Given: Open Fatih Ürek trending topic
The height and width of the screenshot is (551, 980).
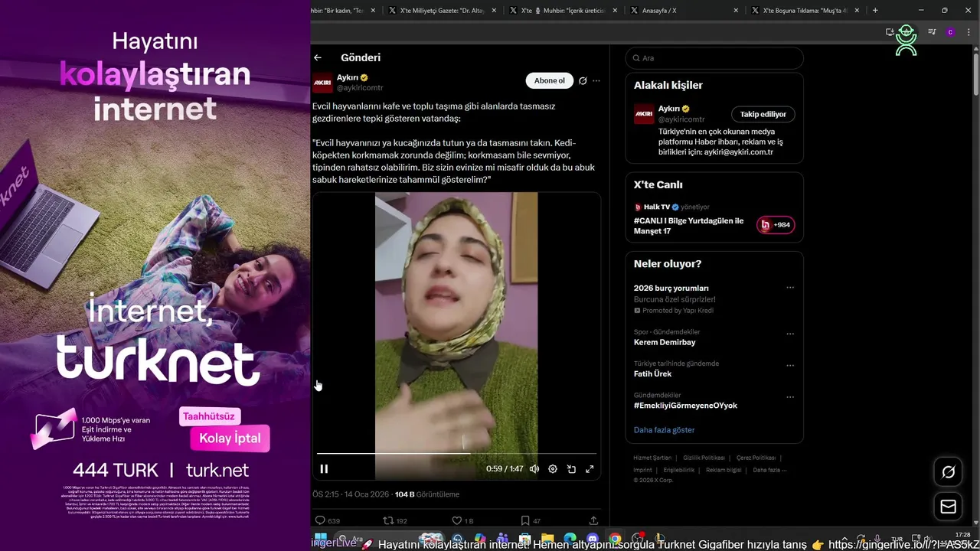Looking at the screenshot, I should coord(652,373).
